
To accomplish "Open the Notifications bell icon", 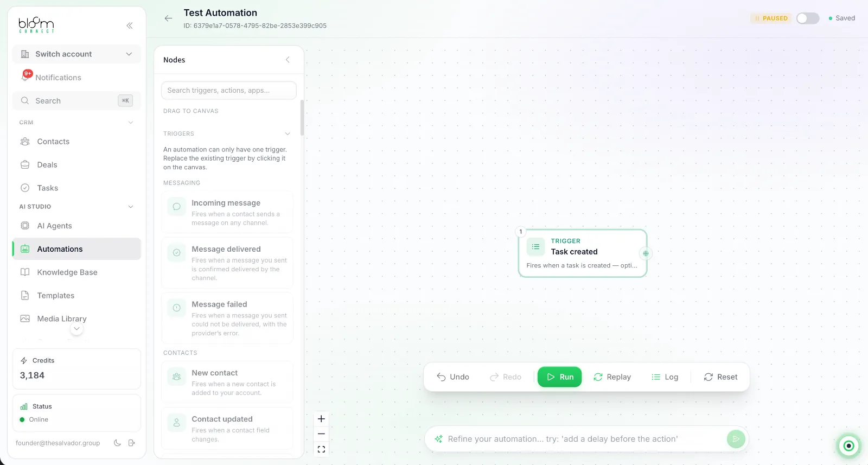I will pyautogui.click(x=25, y=78).
